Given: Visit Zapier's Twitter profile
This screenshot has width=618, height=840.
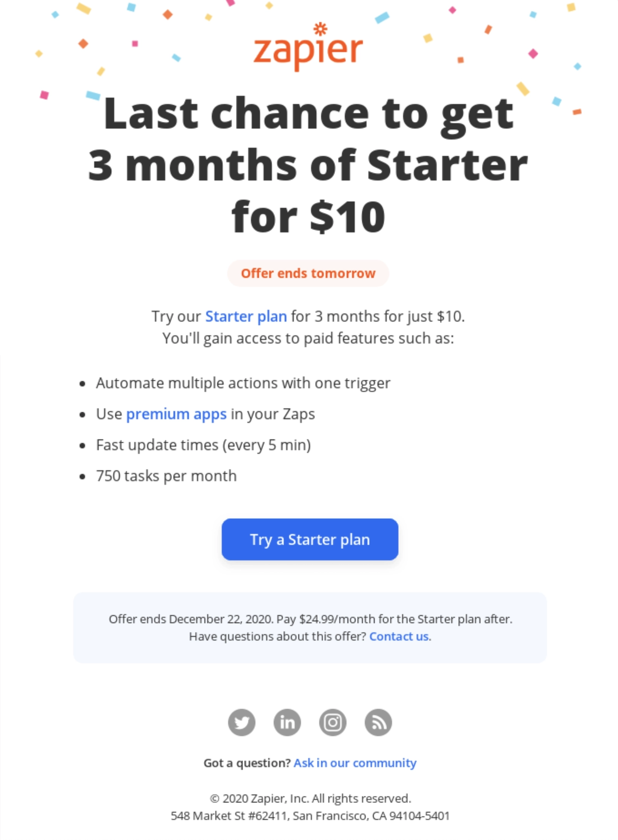Looking at the screenshot, I should [x=241, y=722].
